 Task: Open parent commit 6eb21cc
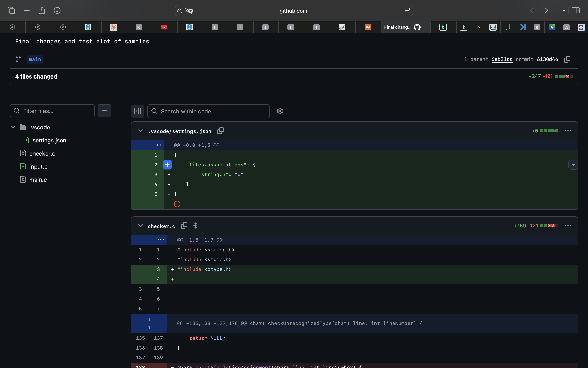[502, 59]
